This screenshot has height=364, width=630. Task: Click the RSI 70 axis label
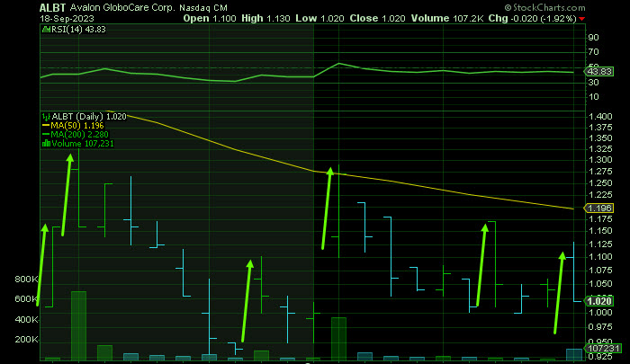point(593,52)
